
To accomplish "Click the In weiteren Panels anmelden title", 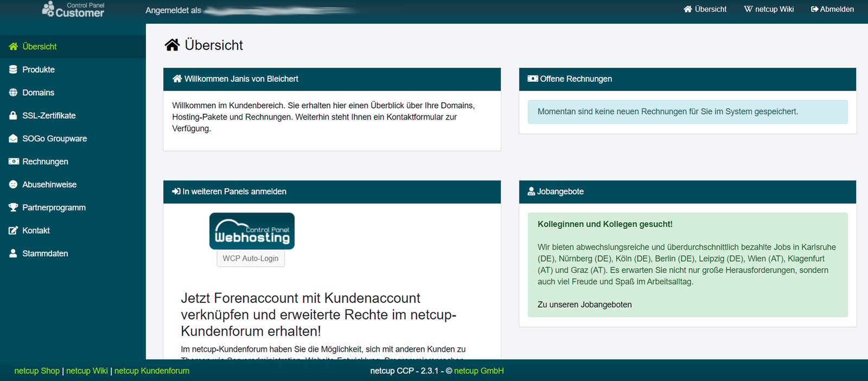I will [x=234, y=192].
